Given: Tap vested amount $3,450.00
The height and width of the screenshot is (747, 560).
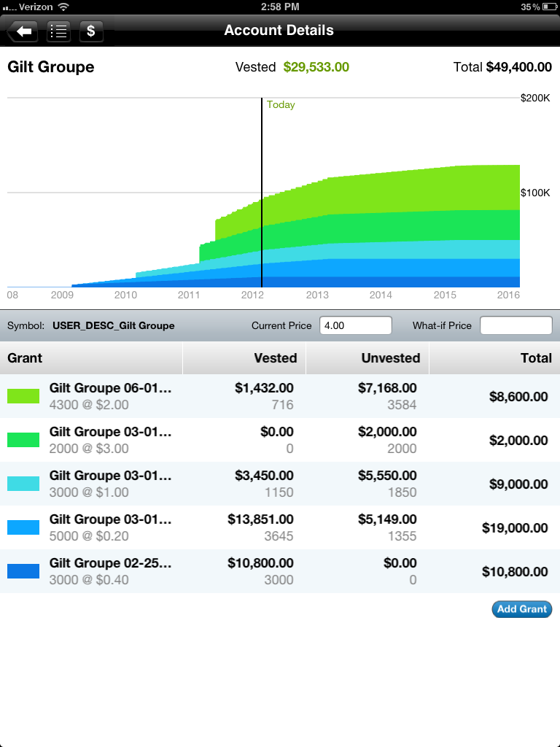Looking at the screenshot, I should point(264,476).
